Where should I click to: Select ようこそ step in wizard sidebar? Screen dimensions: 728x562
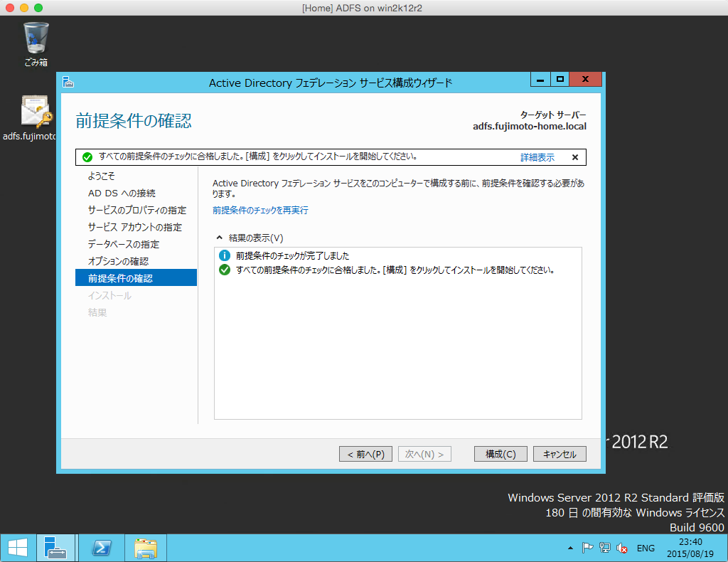[101, 176]
